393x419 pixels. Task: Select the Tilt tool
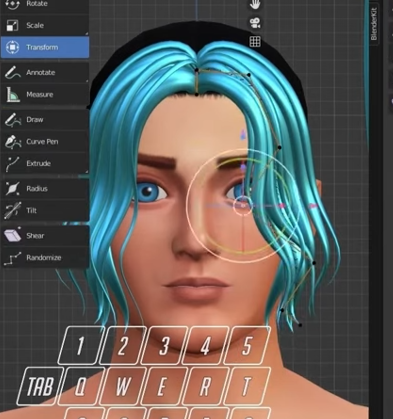coord(45,210)
